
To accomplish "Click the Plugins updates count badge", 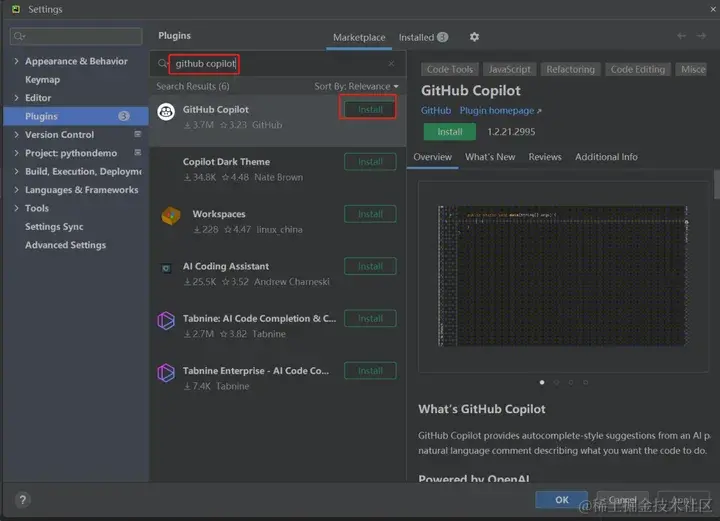I will [x=124, y=116].
